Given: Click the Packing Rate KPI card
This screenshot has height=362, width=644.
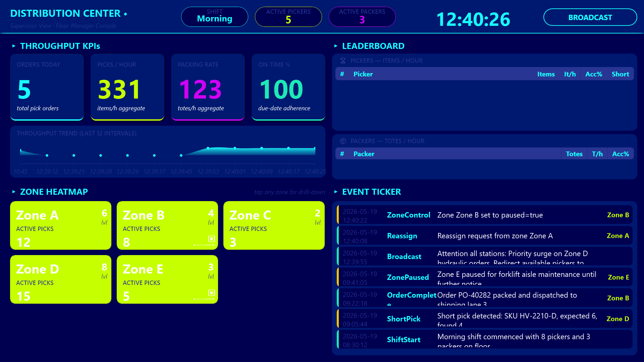Looking at the screenshot, I should 208,87.
